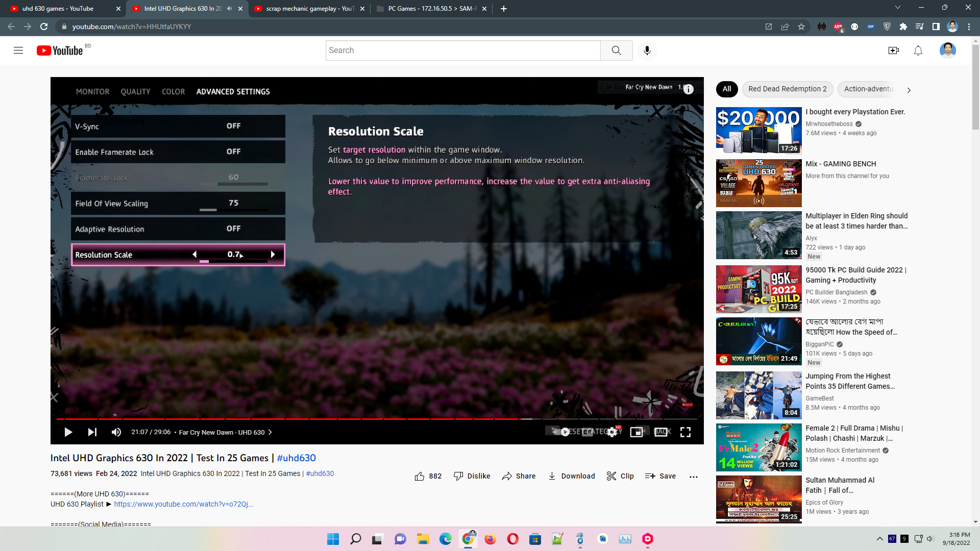The image size is (980, 551).
Task: Open 'I bought every Playstation Ever' thumbnail
Action: pos(758,131)
